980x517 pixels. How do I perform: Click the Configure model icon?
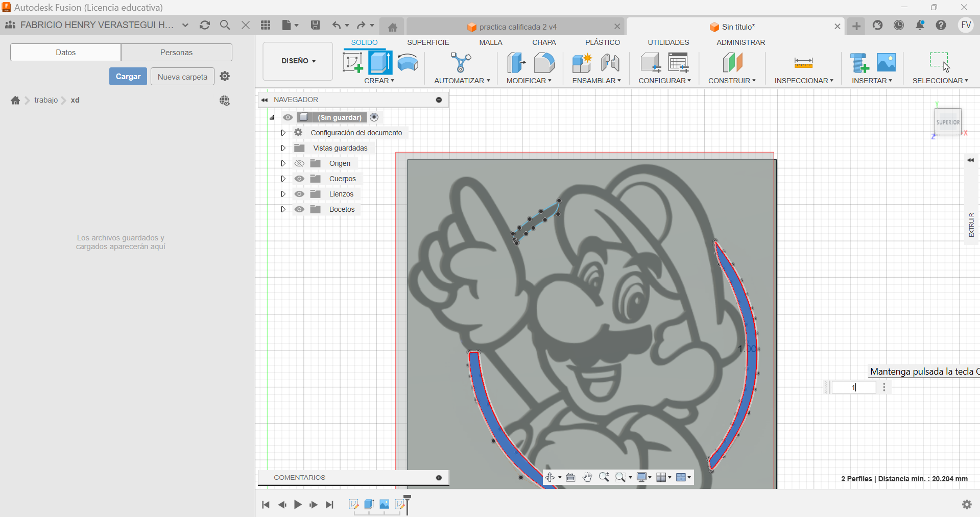pyautogui.click(x=651, y=63)
